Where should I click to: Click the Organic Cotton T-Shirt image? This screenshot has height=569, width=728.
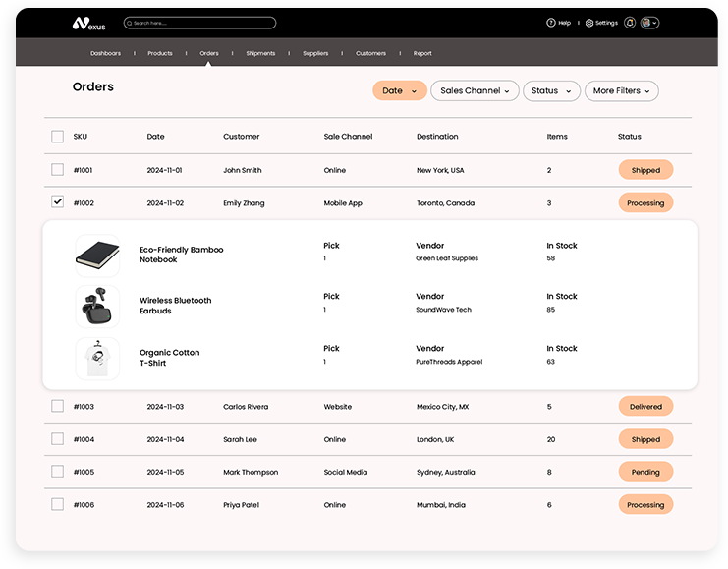click(97, 358)
